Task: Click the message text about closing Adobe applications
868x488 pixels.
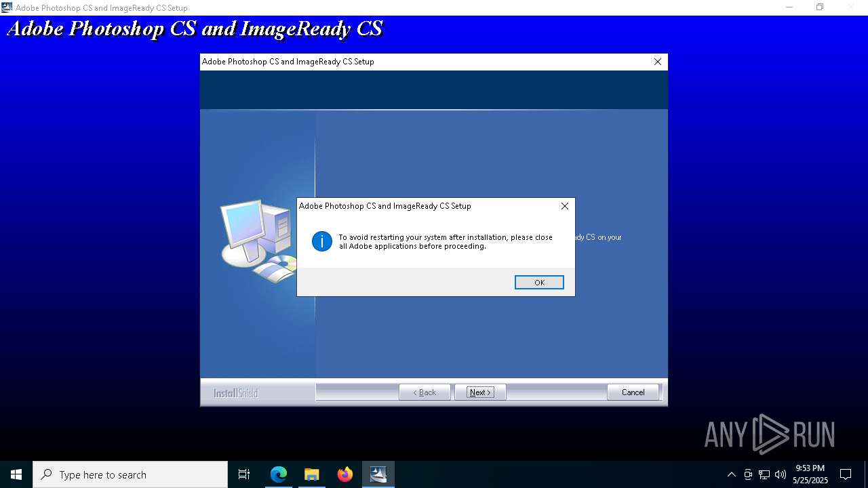Action: click(446, 242)
